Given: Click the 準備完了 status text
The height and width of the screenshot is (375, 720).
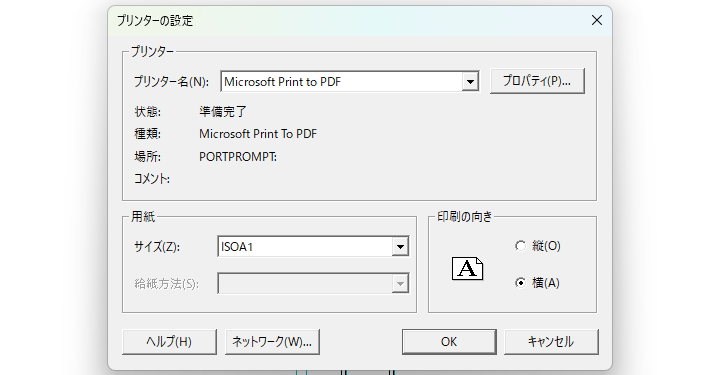Looking at the screenshot, I should pyautogui.click(x=223, y=112).
